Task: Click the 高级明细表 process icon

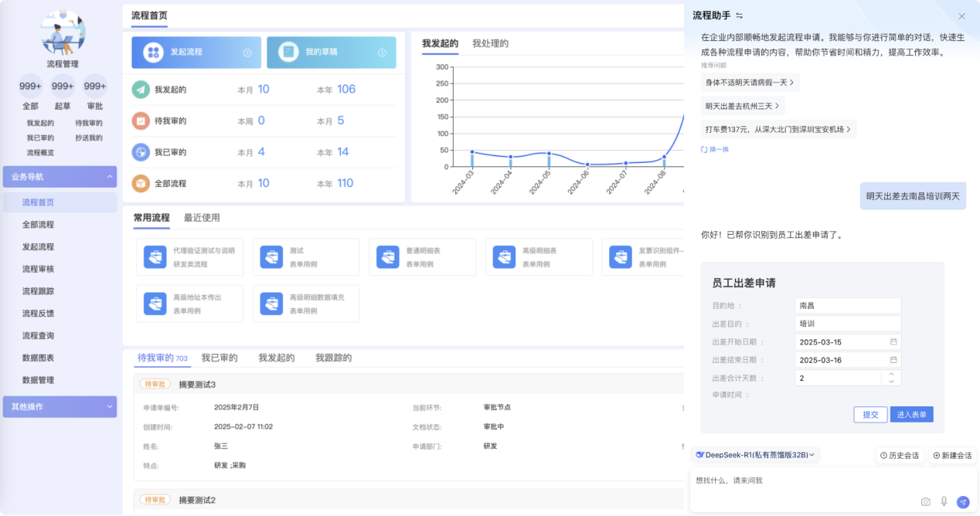Action: point(504,256)
